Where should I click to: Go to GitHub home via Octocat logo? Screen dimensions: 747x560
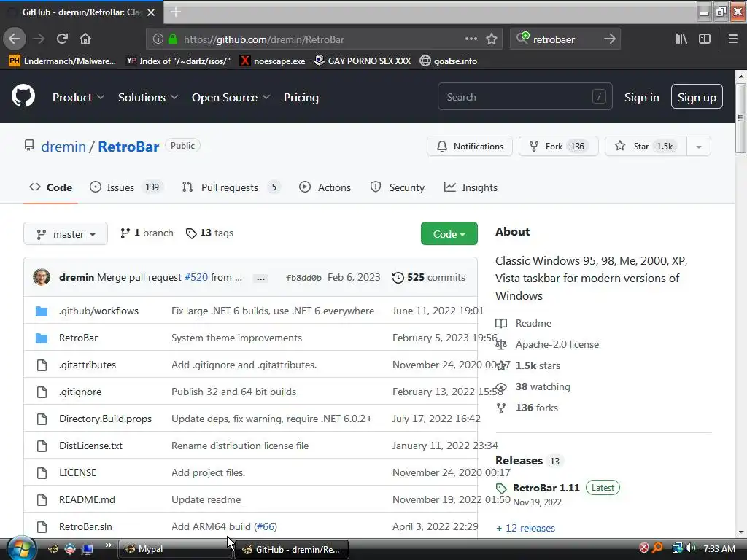[x=23, y=97]
